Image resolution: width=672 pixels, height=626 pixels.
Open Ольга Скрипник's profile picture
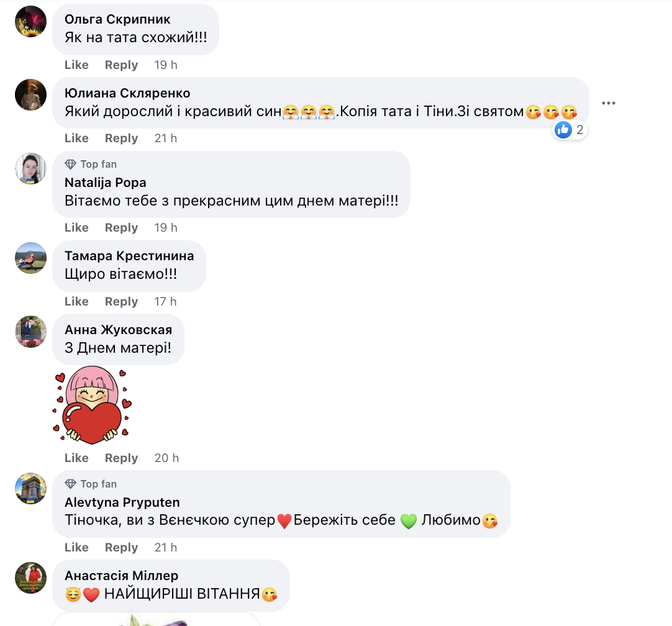[30, 21]
